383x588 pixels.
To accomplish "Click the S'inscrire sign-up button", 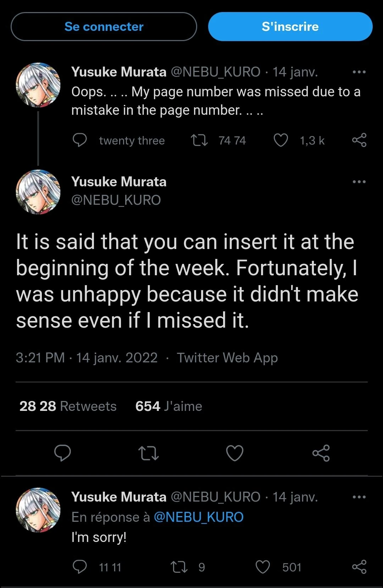I will (290, 27).
